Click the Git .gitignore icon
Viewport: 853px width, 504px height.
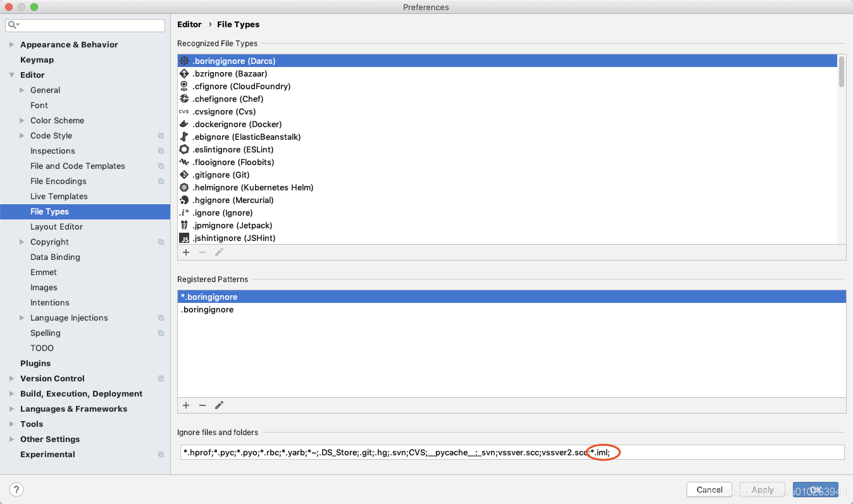[x=184, y=175]
